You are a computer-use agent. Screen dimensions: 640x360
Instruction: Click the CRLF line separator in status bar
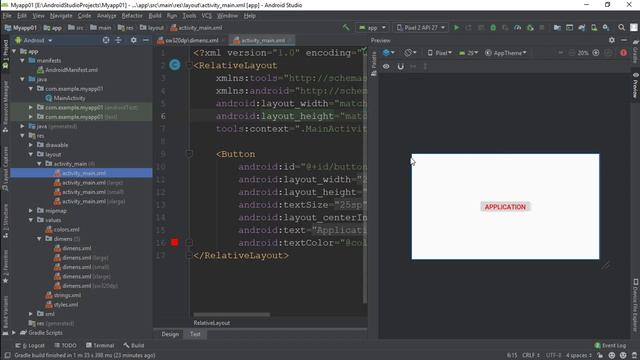pyautogui.click(x=531, y=356)
